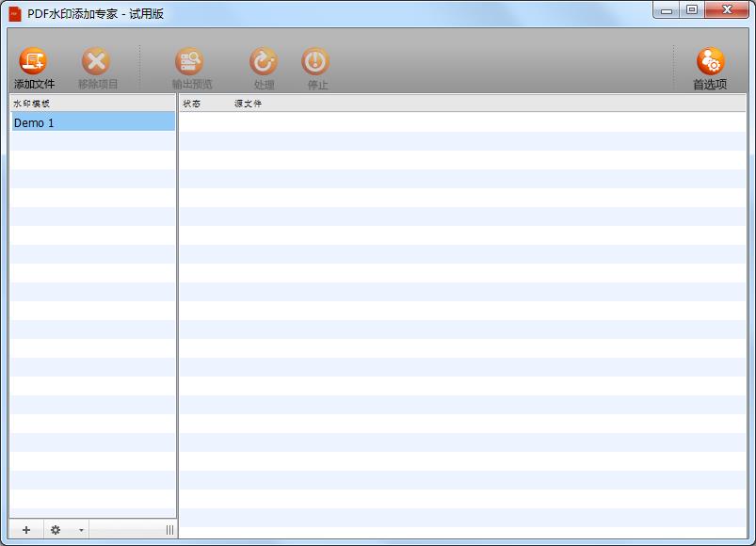The height and width of the screenshot is (546, 756).
Task: Click the splitter grip at bottom of template panel
Action: pyautogui.click(x=169, y=530)
